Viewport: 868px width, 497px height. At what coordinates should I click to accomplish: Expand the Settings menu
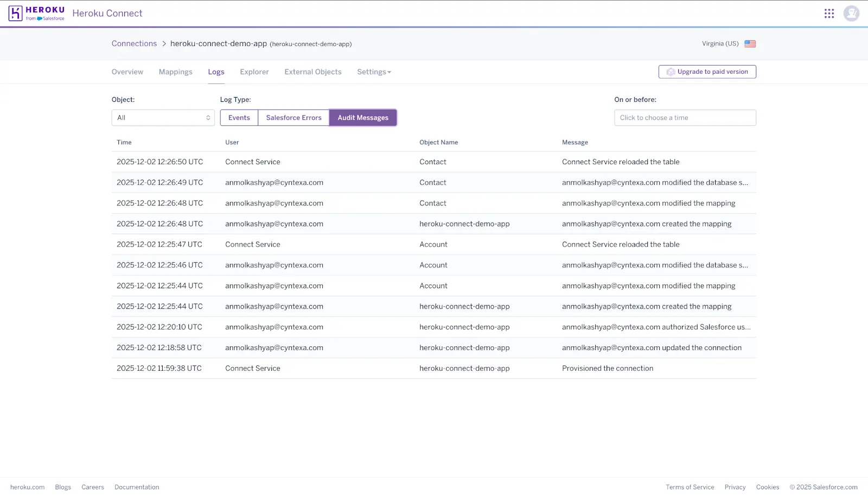373,72
